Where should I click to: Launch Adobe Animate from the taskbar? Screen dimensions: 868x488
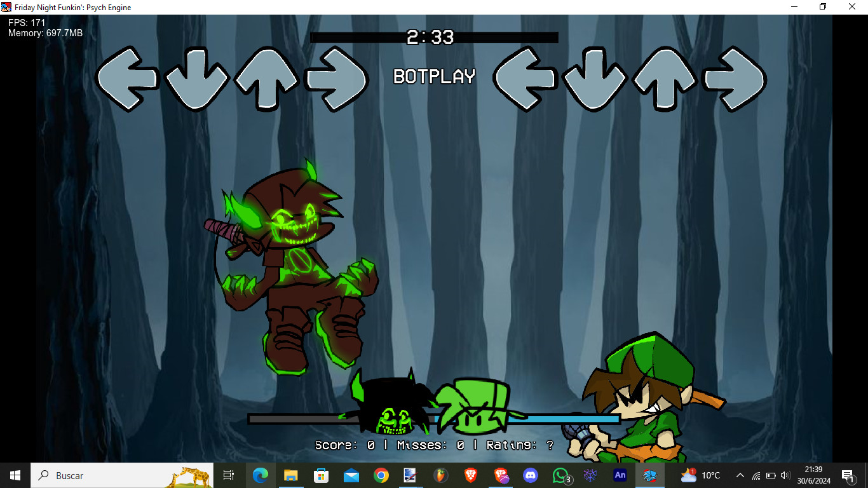coord(620,475)
